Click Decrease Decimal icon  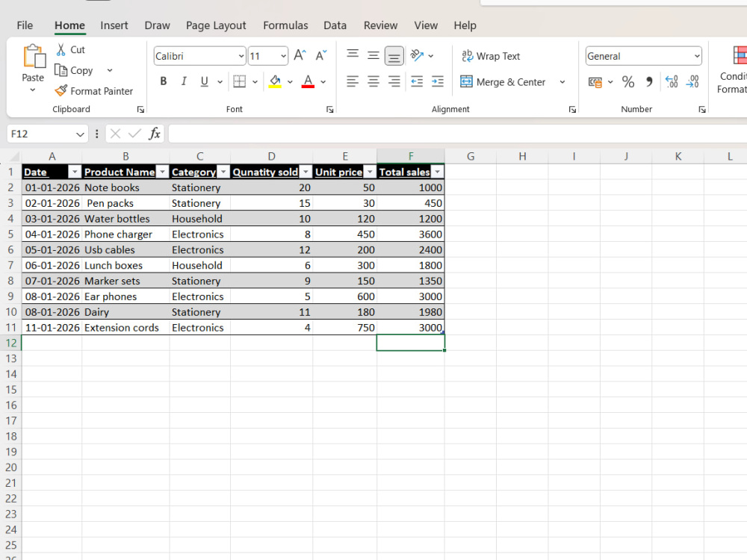tap(692, 82)
